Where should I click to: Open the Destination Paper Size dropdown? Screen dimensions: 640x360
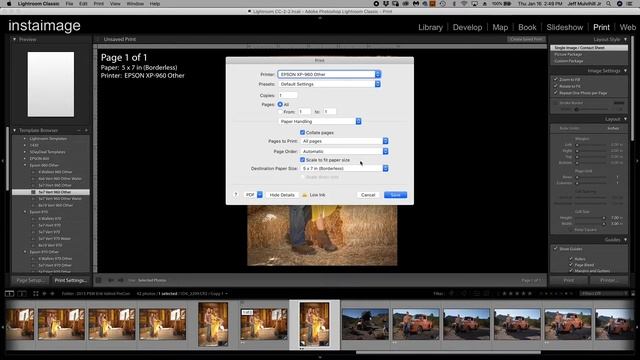pos(344,169)
